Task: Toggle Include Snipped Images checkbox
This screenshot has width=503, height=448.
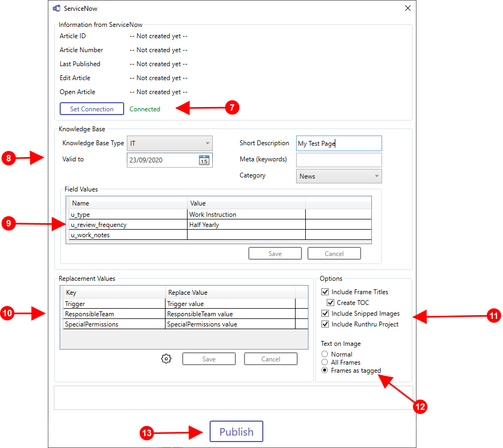Action: coord(325,314)
